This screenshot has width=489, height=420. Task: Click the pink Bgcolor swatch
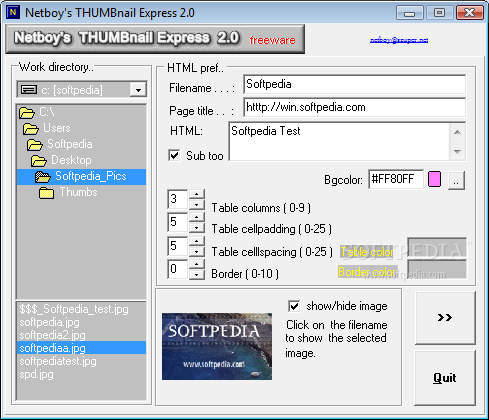pyautogui.click(x=434, y=179)
